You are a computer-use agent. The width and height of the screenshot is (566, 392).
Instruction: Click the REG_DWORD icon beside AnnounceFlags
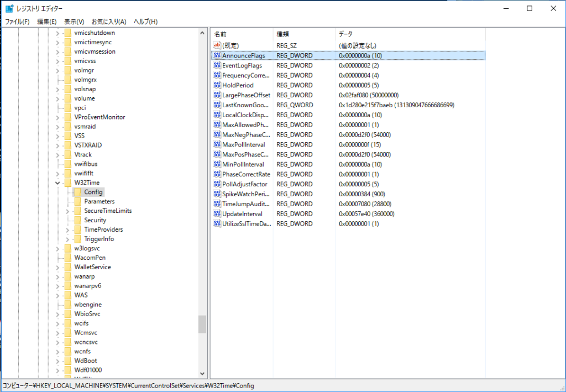218,55
